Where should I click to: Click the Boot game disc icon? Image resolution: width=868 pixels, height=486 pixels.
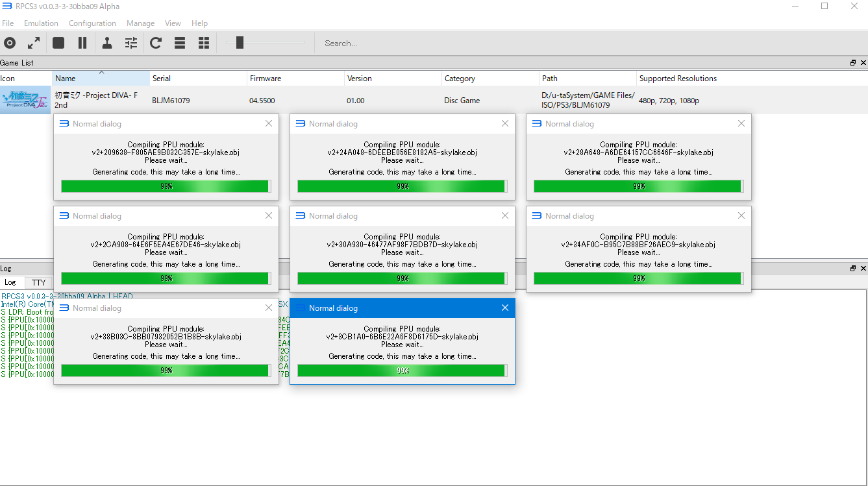click(x=10, y=43)
